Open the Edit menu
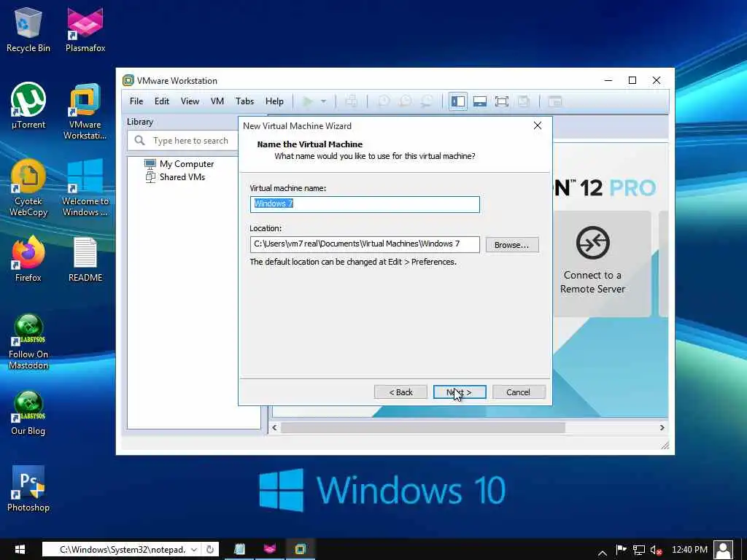747x560 pixels. pyautogui.click(x=161, y=101)
